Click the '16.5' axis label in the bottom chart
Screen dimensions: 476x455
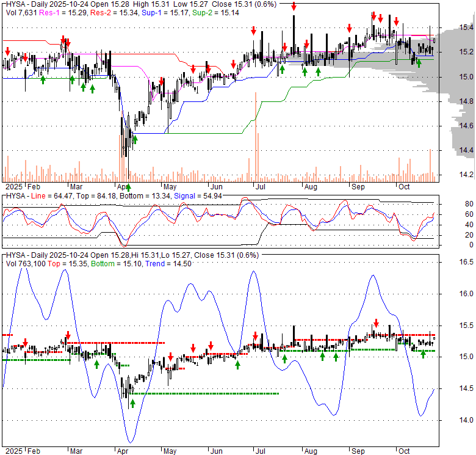pos(466,262)
